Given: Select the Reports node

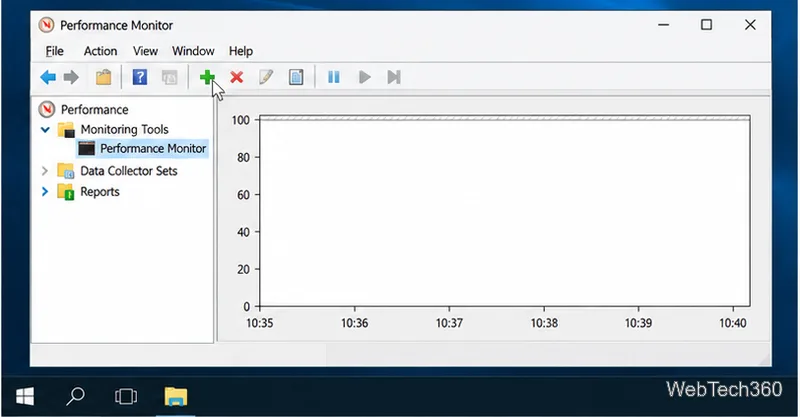Looking at the screenshot, I should [100, 192].
